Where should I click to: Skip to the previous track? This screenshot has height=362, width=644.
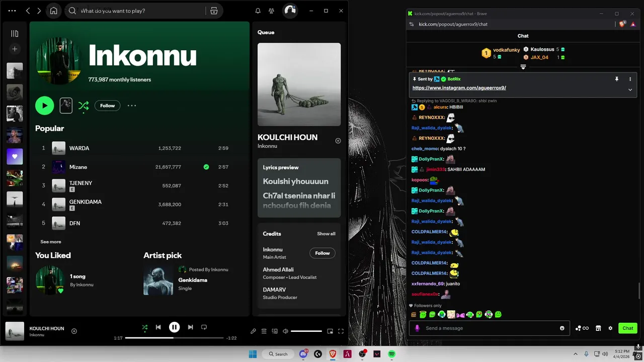[x=158, y=327]
